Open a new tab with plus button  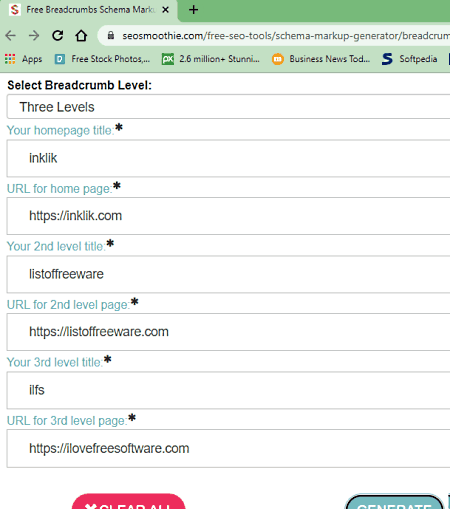click(x=193, y=10)
